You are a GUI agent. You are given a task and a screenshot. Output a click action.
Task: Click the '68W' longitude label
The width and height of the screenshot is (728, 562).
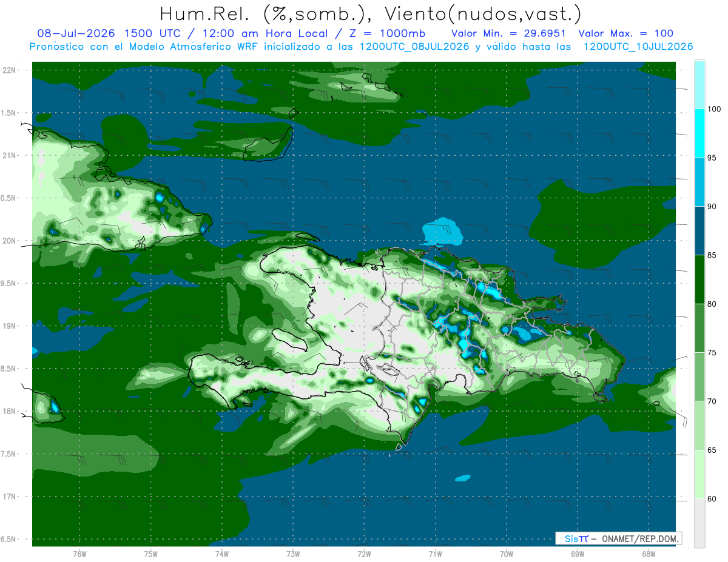point(649,554)
